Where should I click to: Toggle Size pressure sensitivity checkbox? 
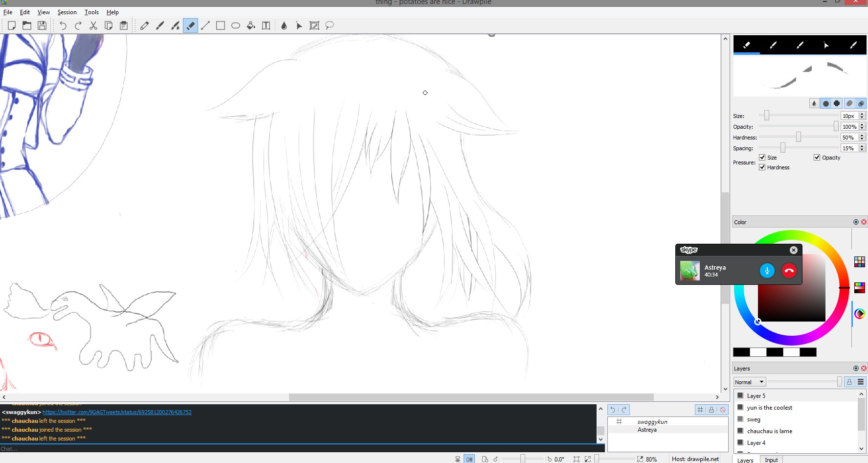pos(762,157)
